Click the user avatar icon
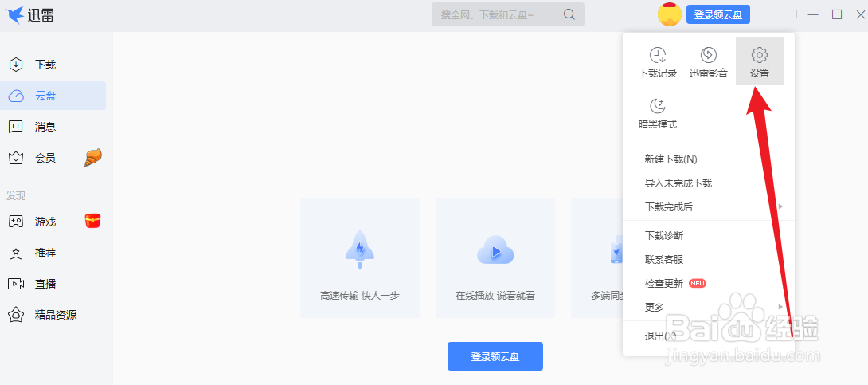The height and width of the screenshot is (385, 868). coord(669,14)
